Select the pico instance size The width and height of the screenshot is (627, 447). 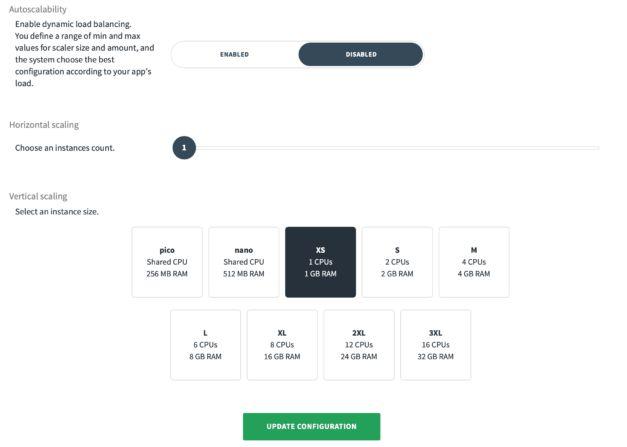[x=167, y=262]
